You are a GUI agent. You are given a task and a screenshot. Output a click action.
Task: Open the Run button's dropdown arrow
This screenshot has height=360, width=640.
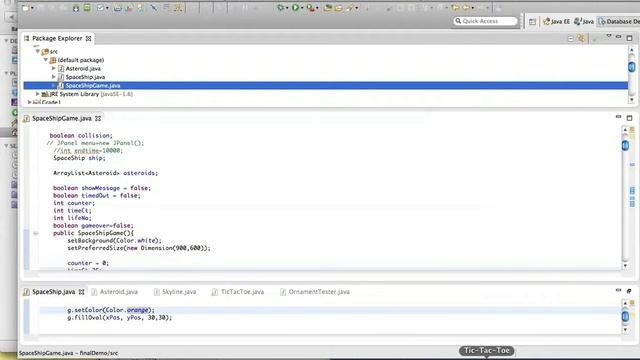[x=302, y=8]
